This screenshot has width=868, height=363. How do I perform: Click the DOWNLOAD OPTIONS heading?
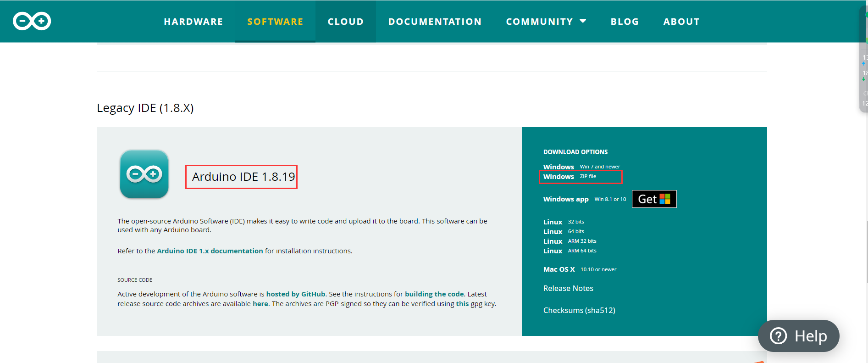click(575, 152)
